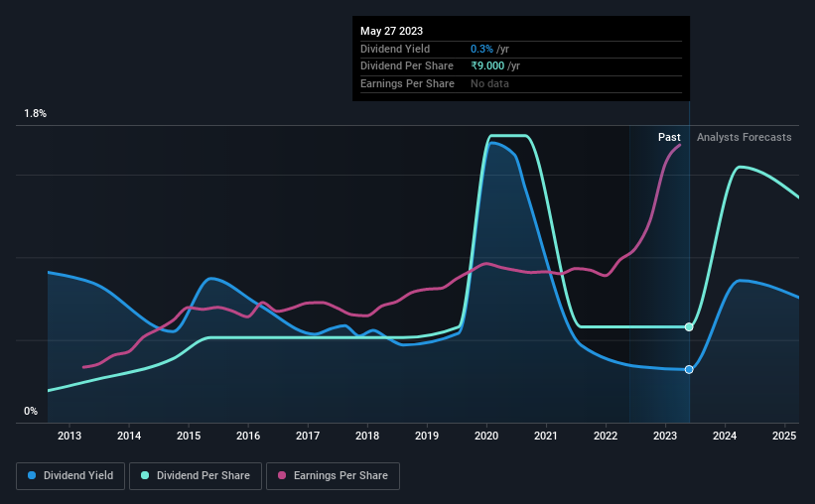
Task: Click the 2013 x-axis label
Action: [x=69, y=436]
